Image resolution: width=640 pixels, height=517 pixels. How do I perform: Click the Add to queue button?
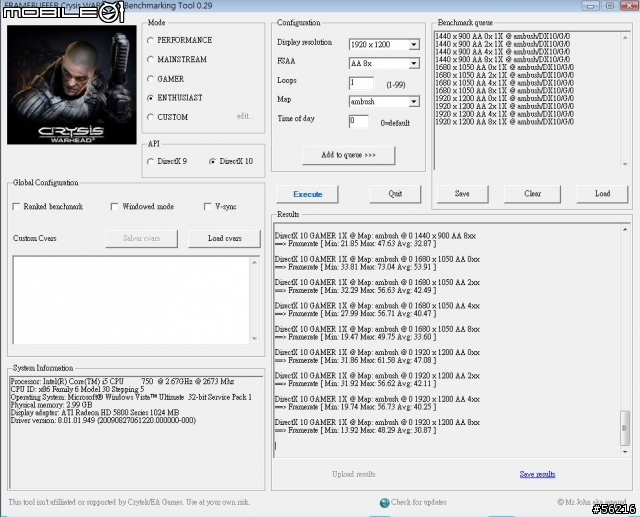tap(349, 155)
